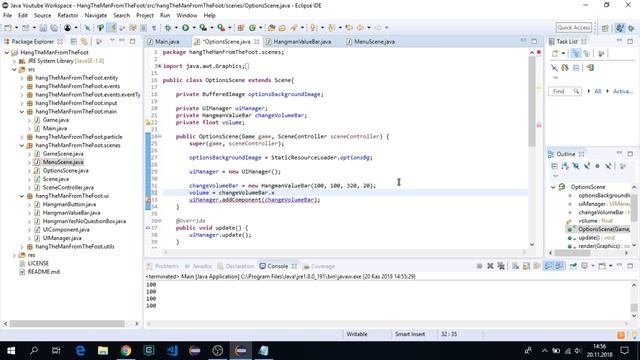The image size is (640, 360).
Task: Click the New Java Class green icon
Action: click(x=252, y=28)
